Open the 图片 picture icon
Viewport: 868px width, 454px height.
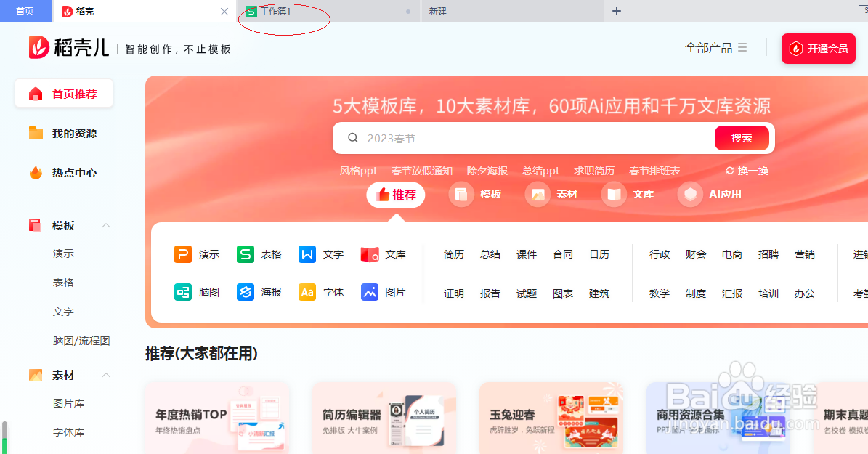[370, 292]
